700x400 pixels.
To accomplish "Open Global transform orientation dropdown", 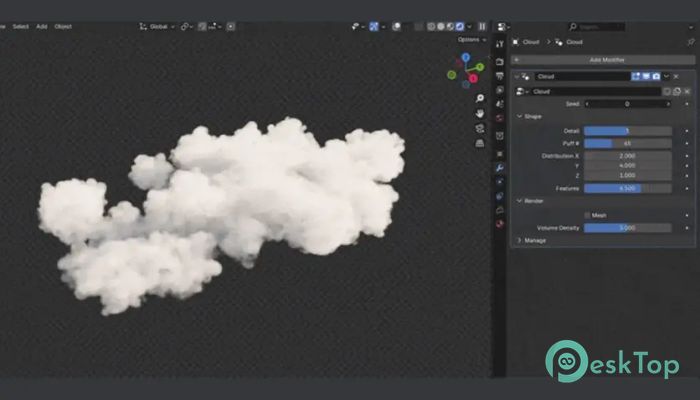I will tap(157, 26).
